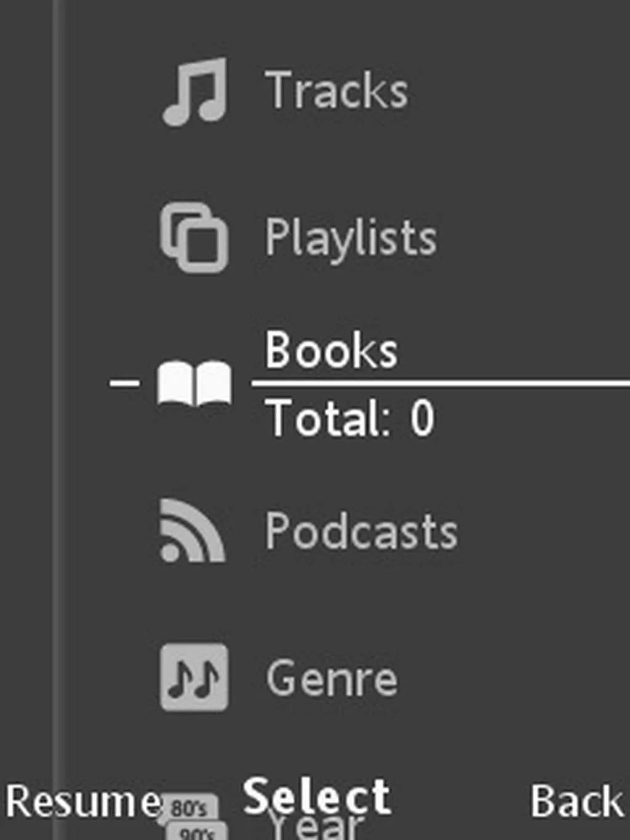Open the Playlists menu entry label
630x840 pixels.
coord(351,238)
